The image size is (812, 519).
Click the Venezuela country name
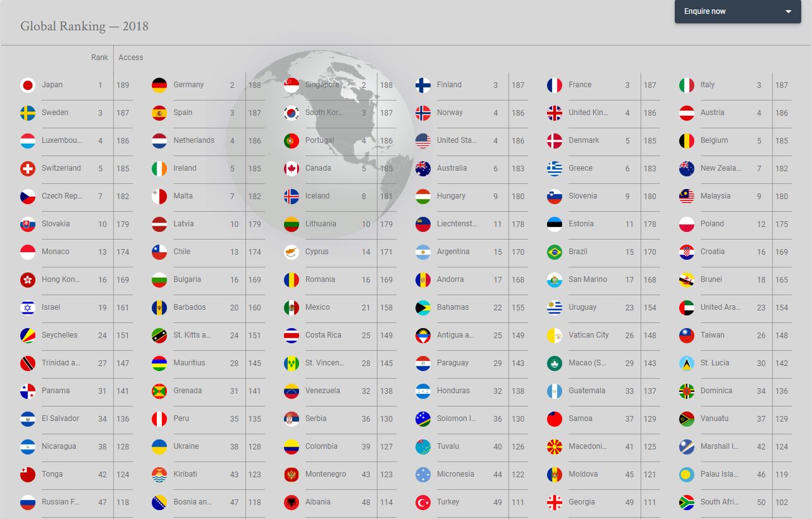323,391
